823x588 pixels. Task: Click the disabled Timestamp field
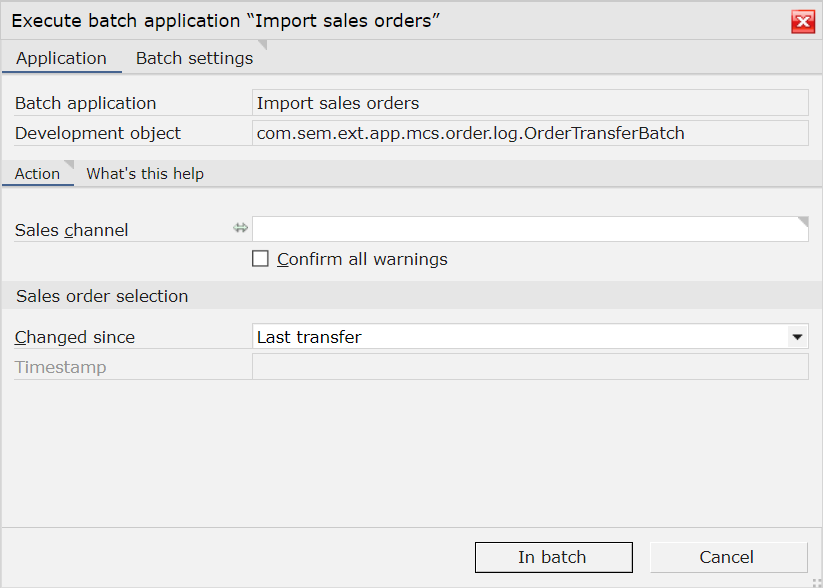click(530, 366)
